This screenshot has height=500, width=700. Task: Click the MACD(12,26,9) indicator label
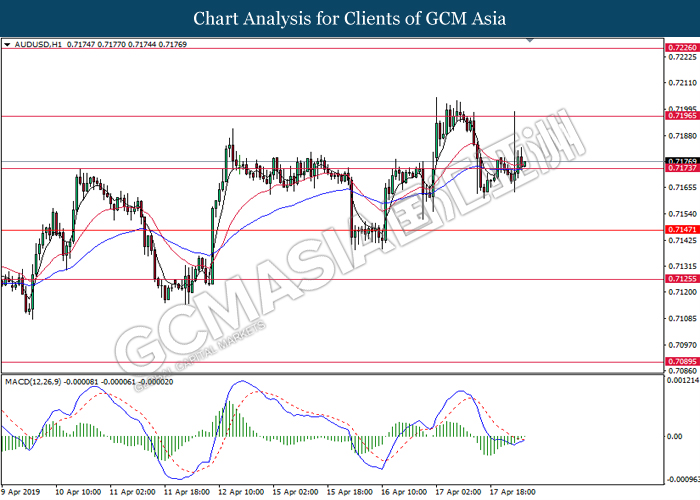tap(33, 381)
